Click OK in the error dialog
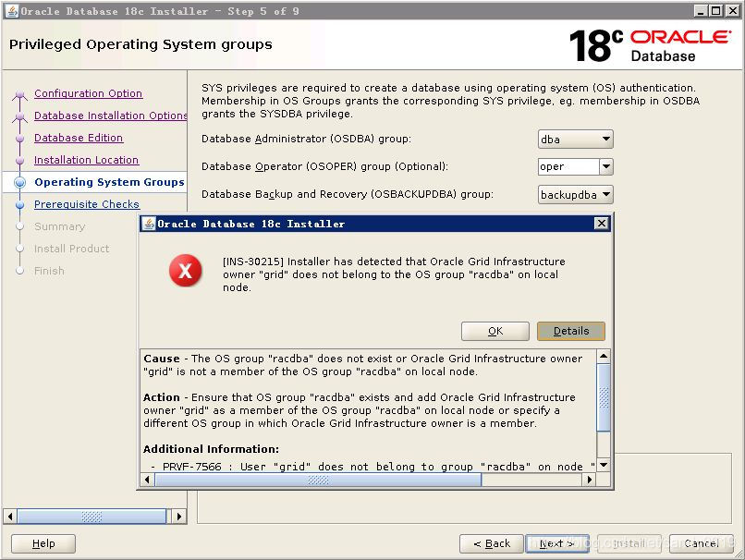 point(495,331)
